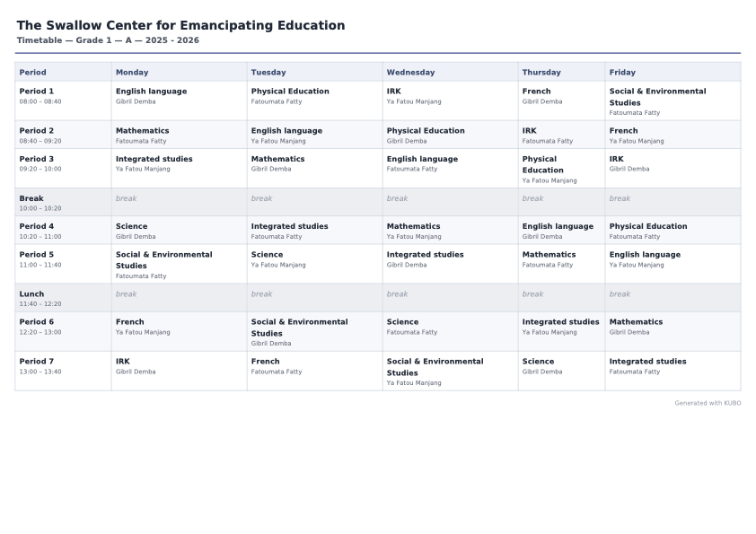The height and width of the screenshot is (534, 756).
Task: Click the Period 7 row label
Action: click(x=63, y=371)
